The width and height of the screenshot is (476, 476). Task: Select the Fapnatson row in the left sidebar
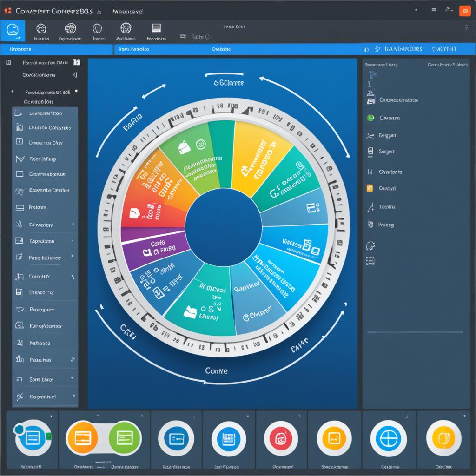point(45,241)
